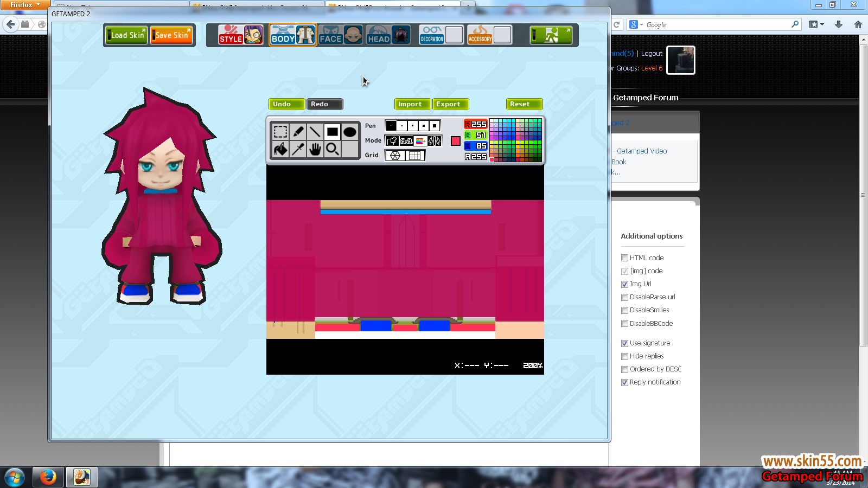Click the alpha A 255 value

(x=476, y=157)
